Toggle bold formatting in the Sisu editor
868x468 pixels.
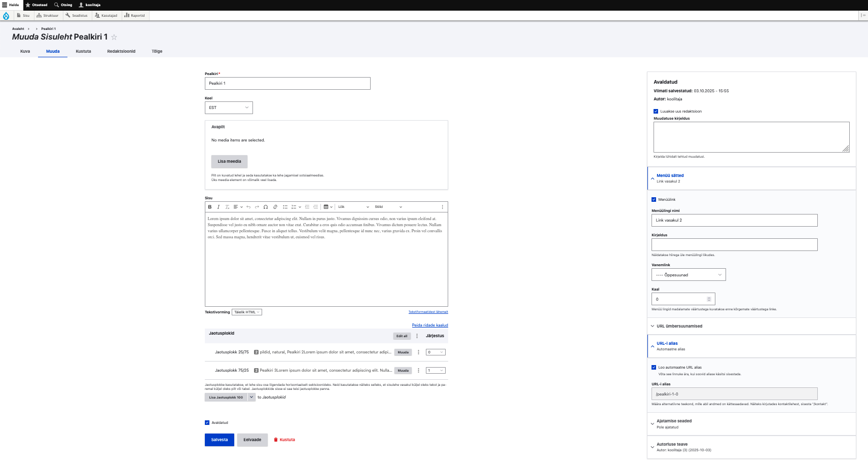[x=210, y=207]
